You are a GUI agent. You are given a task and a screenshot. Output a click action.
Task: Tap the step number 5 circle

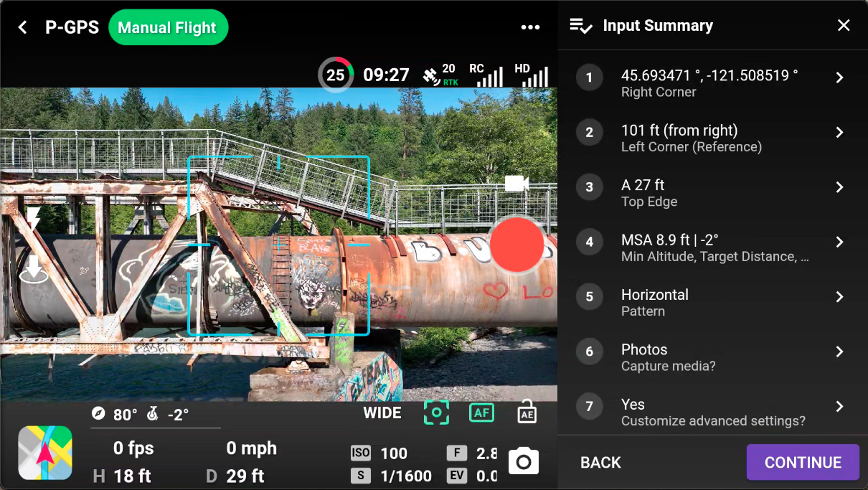click(x=590, y=297)
